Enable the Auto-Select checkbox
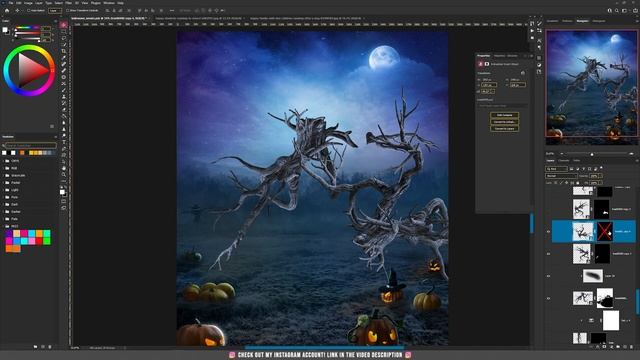Screen dimensions: 640x360 click(29, 11)
